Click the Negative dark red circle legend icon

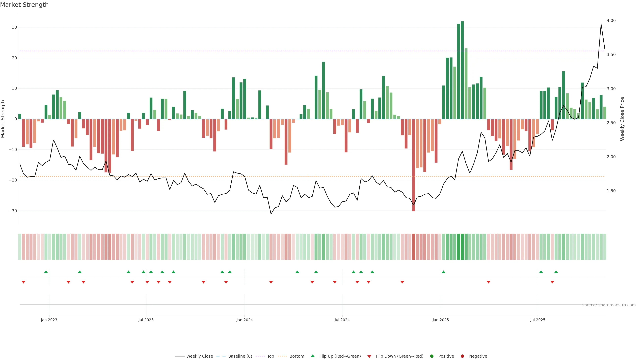(462, 356)
